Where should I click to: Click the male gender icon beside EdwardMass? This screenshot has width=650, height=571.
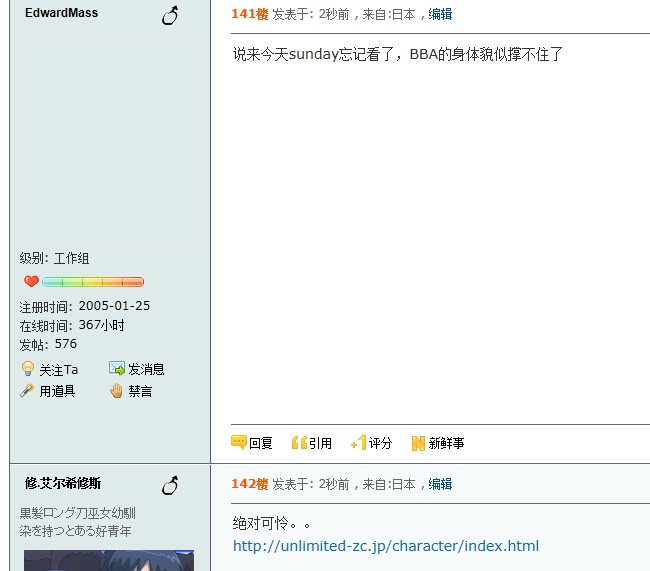[x=170, y=16]
